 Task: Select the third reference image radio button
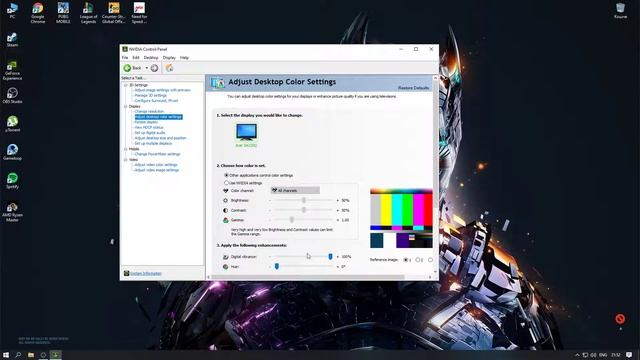430,260
